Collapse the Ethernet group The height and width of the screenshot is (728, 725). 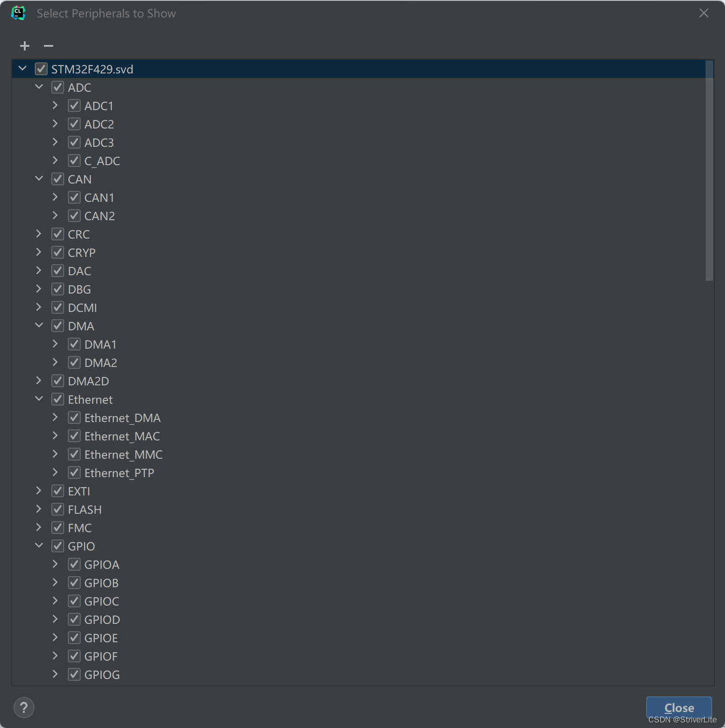(39, 399)
